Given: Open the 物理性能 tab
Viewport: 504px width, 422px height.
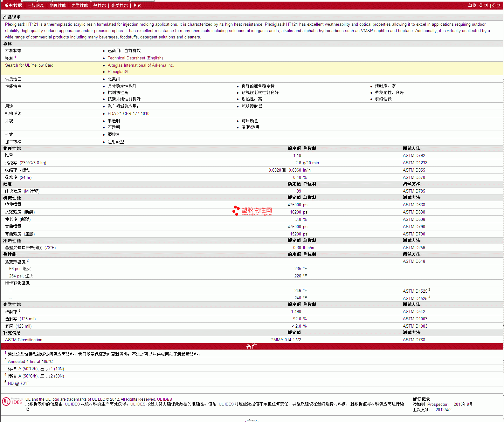Looking at the screenshot, I should [58, 6].
